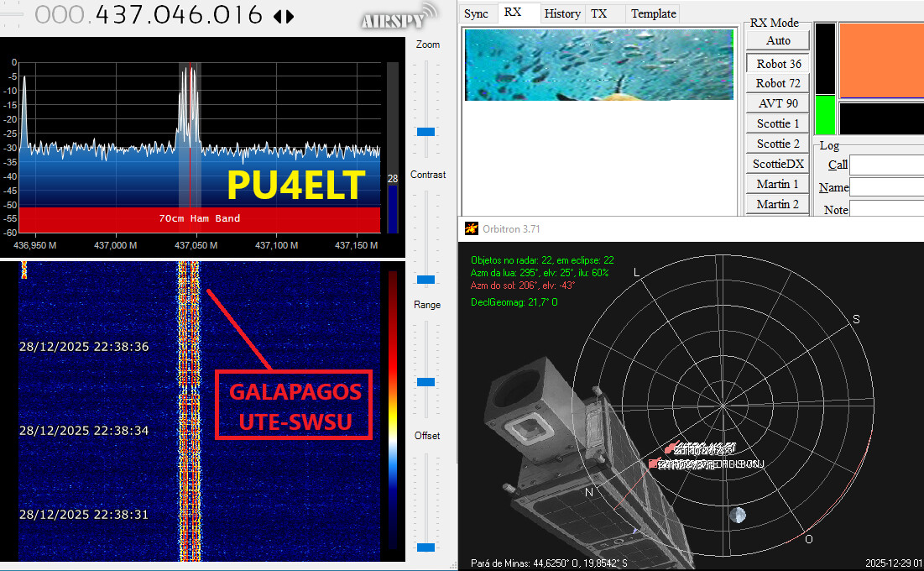The width and height of the screenshot is (924, 571).
Task: Click the Call log input field
Action: (886, 165)
